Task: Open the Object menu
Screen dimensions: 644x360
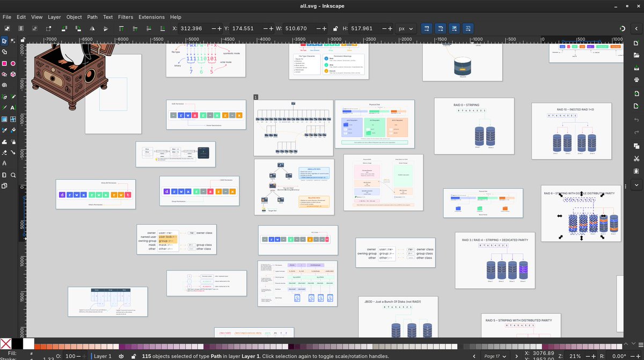Action: pos(74,17)
